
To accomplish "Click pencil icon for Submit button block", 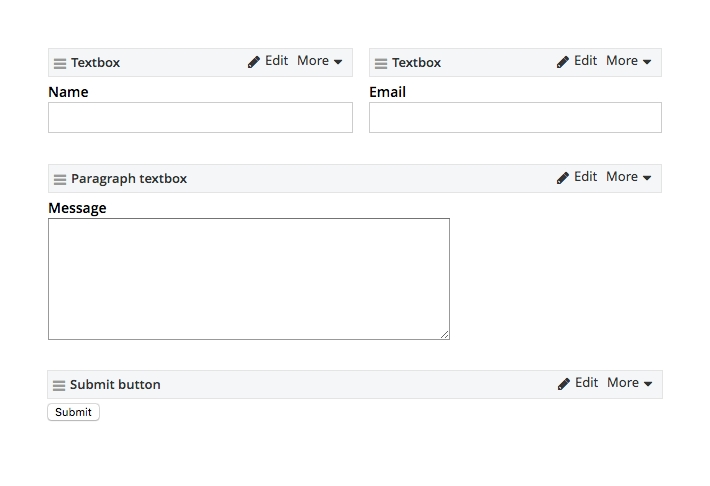I will coord(564,384).
